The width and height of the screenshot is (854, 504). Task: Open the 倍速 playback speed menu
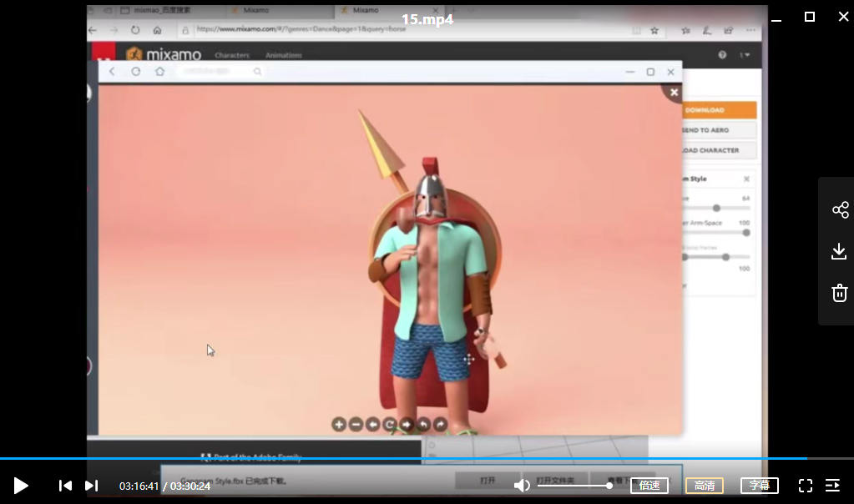[649, 486]
